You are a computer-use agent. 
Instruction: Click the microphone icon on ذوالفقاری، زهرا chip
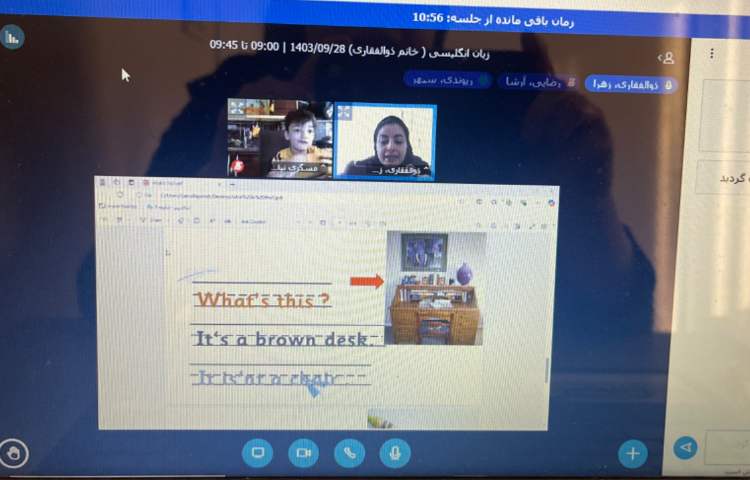point(668,86)
